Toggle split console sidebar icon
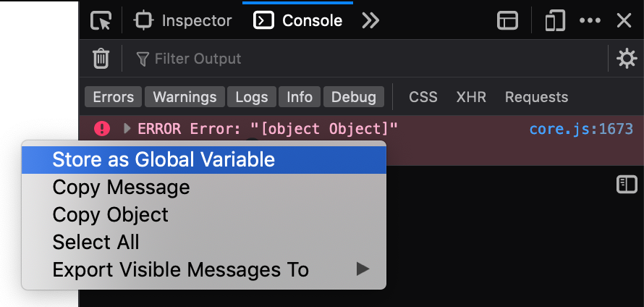The image size is (644, 307). pyautogui.click(x=626, y=185)
